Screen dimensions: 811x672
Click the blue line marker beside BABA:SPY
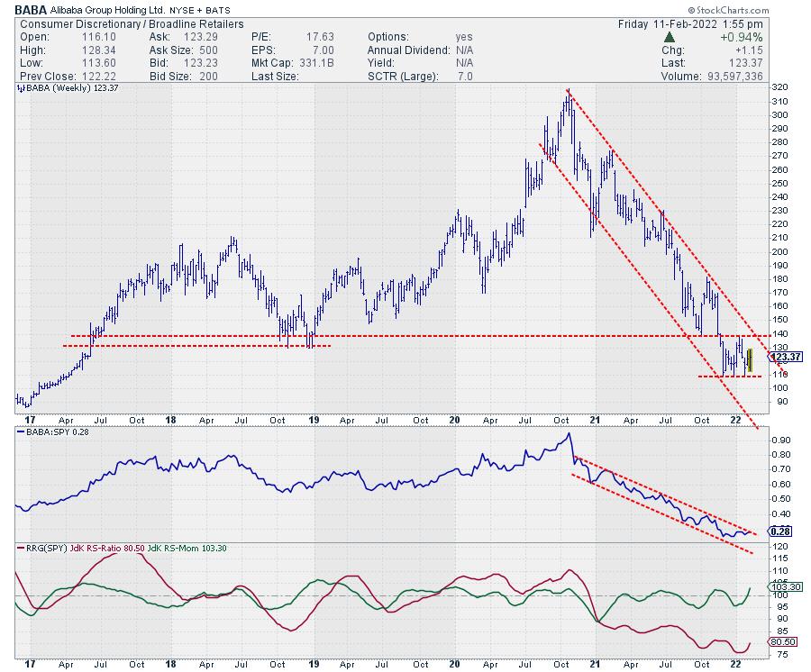(x=20, y=431)
